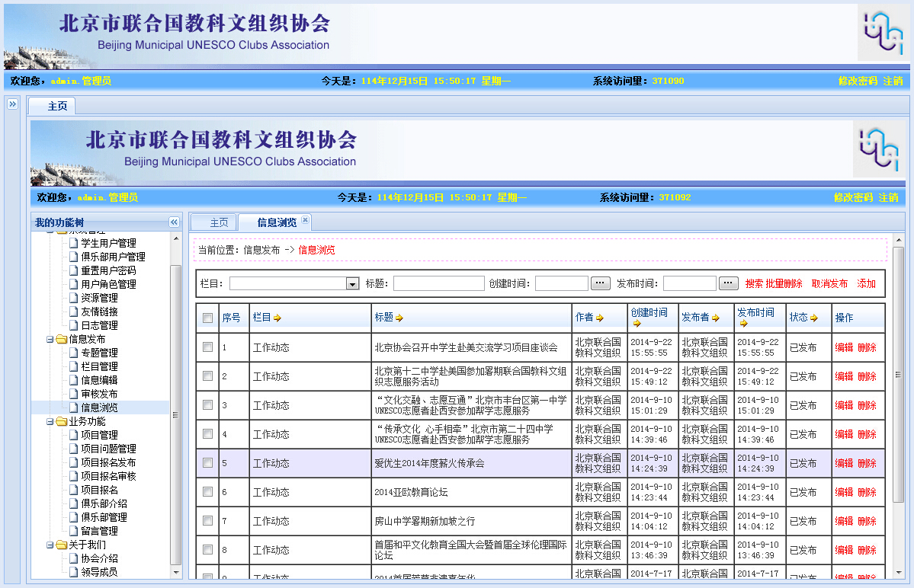Collapse the 信息发布 tree folder
Image resolution: width=914 pixels, height=588 pixels.
point(50,340)
